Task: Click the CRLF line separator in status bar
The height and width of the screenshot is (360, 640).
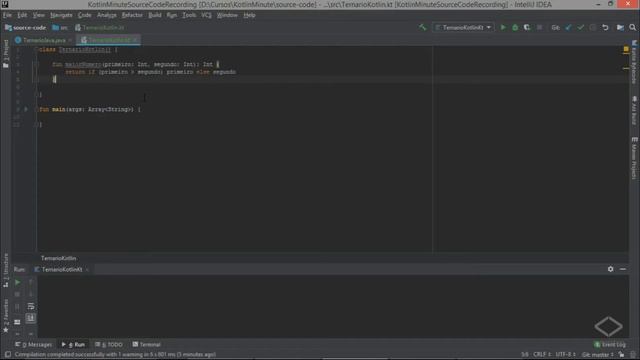Action: [542, 355]
